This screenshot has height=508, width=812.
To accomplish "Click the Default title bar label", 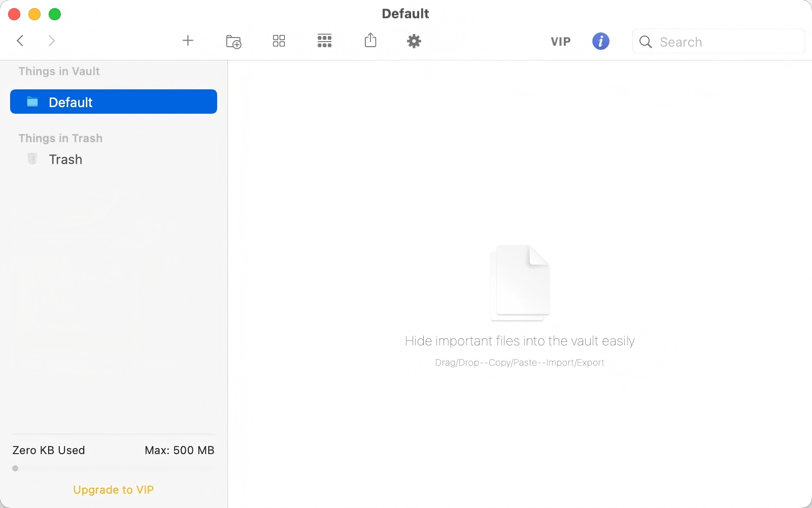I will tap(405, 13).
